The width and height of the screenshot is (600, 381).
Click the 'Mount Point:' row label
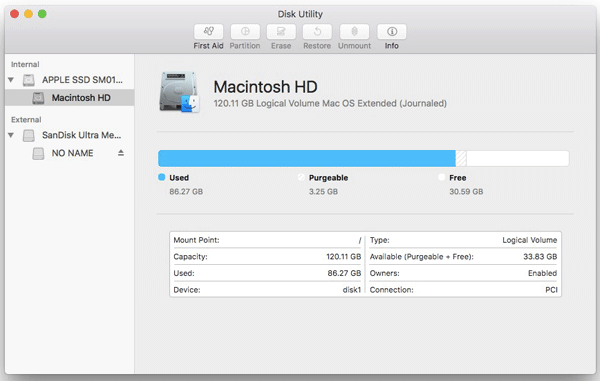tap(196, 240)
